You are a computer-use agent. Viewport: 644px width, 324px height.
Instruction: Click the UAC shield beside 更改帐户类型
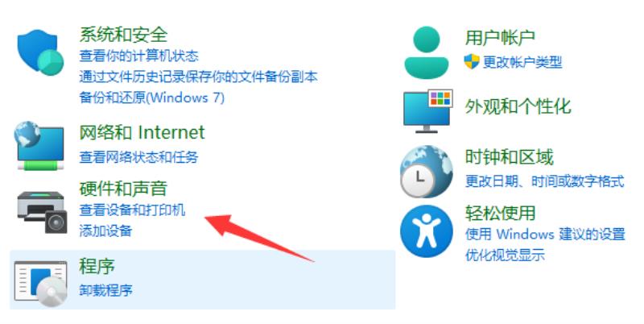[x=472, y=62]
